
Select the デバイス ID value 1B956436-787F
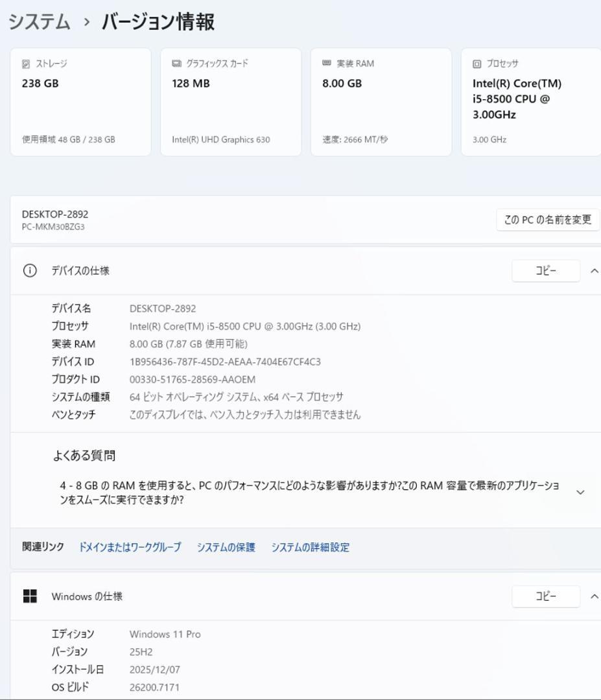coord(225,362)
